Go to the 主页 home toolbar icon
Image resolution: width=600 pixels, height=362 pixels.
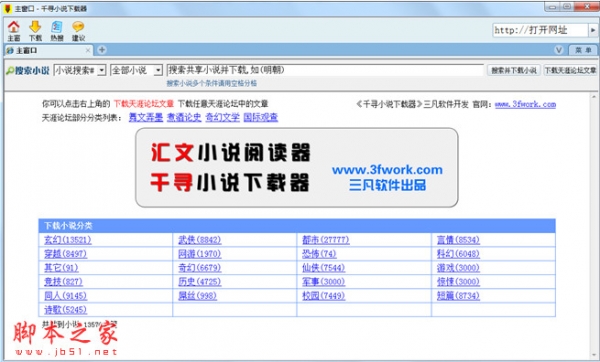[x=14, y=31]
